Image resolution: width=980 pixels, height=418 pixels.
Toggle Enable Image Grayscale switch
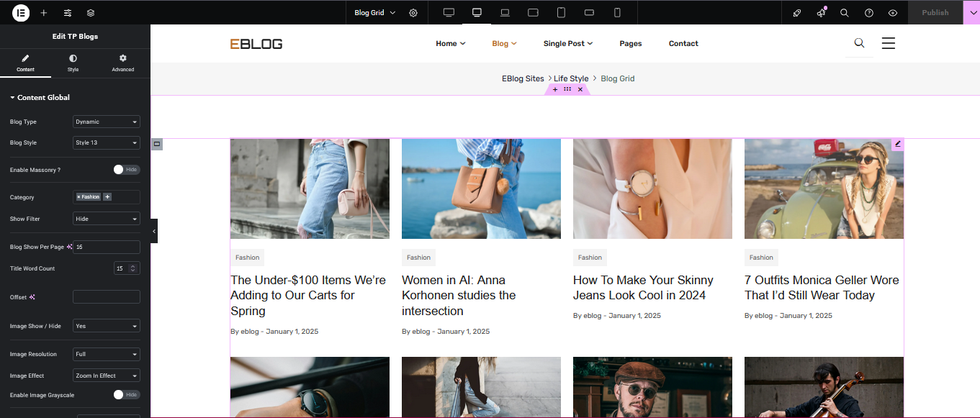pyautogui.click(x=127, y=395)
